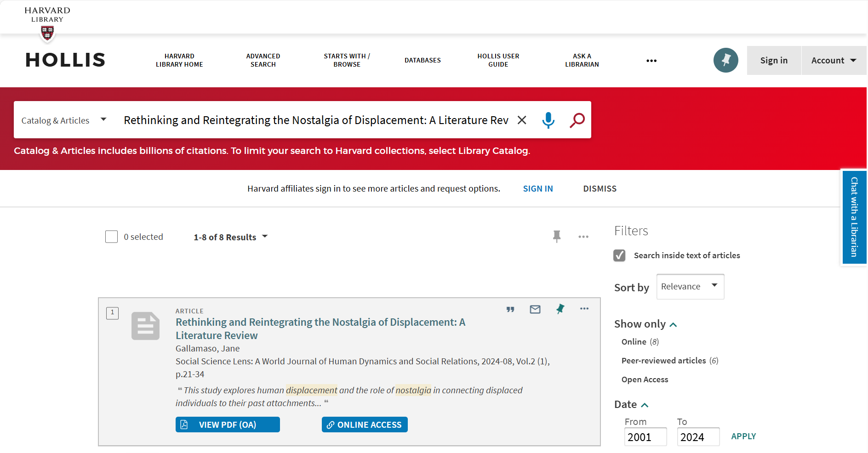Select result number 1 checkbox
The image size is (868, 453).
click(113, 313)
